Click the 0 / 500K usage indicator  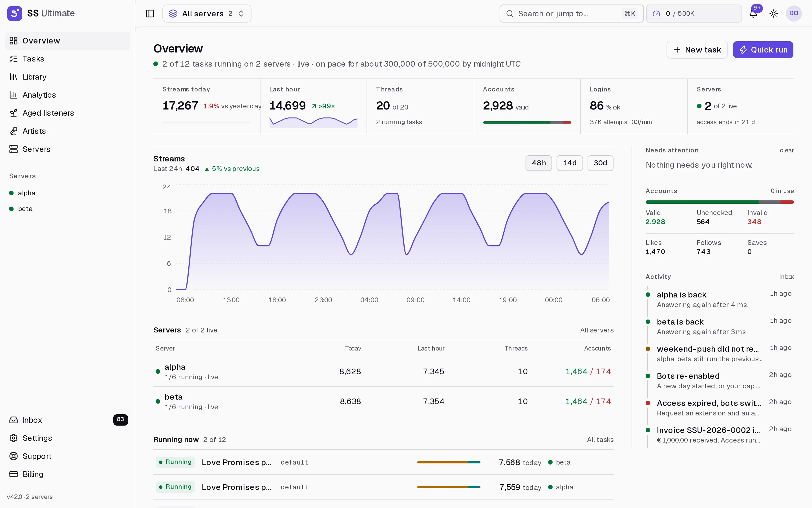pyautogui.click(x=694, y=14)
